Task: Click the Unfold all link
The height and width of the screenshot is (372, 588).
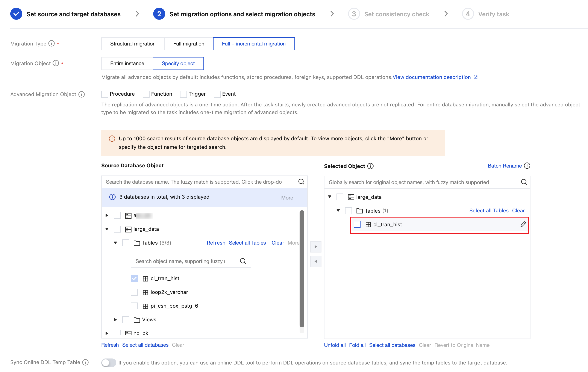Action: click(x=335, y=345)
